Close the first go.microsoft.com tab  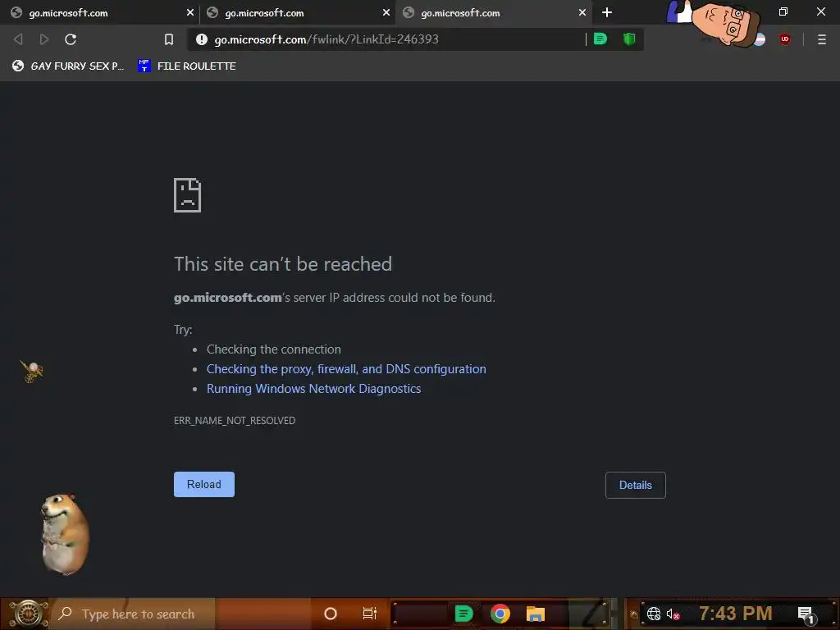pos(190,12)
